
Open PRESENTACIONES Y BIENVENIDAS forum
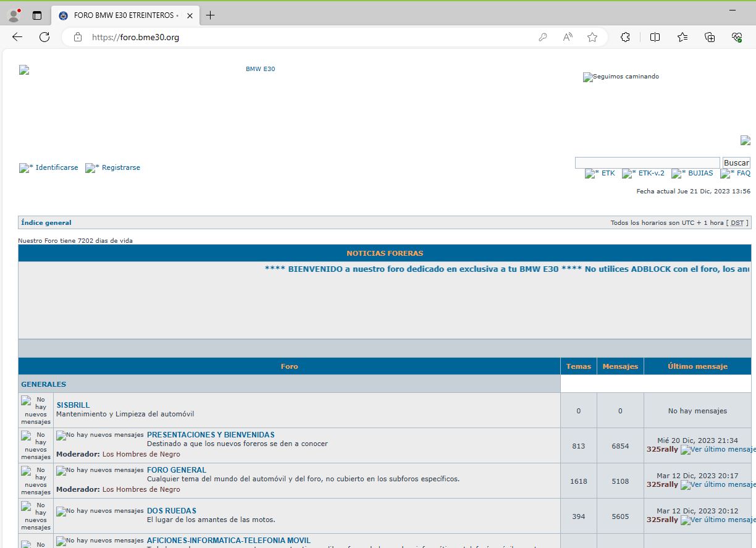[211, 435]
